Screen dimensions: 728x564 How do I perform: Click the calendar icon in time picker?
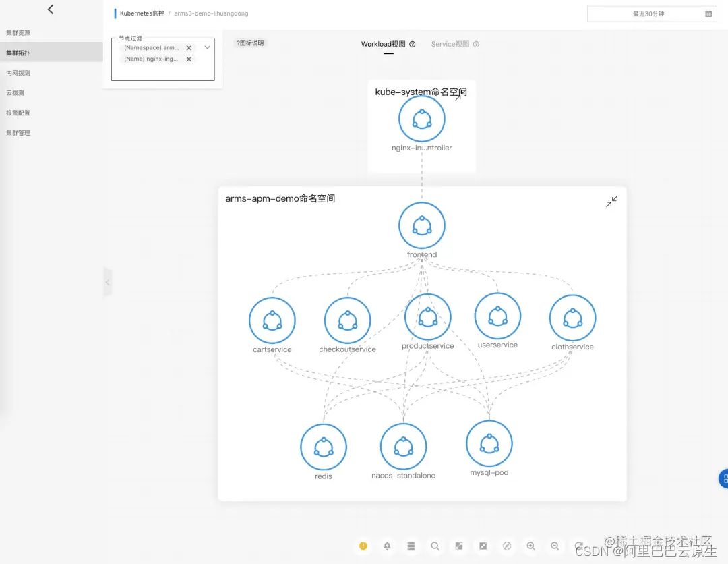(708, 14)
